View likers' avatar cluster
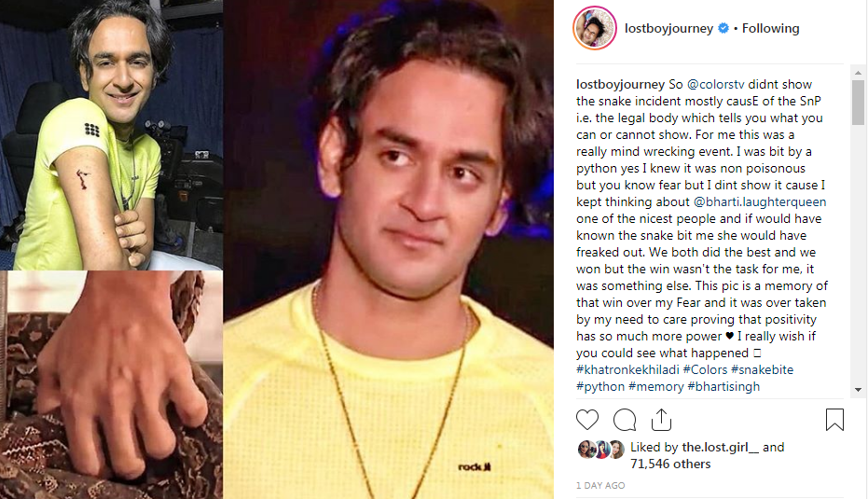The height and width of the screenshot is (499, 868). 601,450
